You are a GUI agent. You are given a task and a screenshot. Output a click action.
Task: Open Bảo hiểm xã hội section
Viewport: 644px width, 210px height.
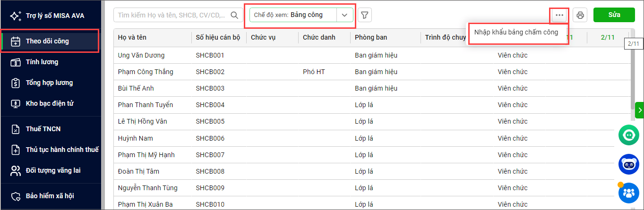pos(50,196)
